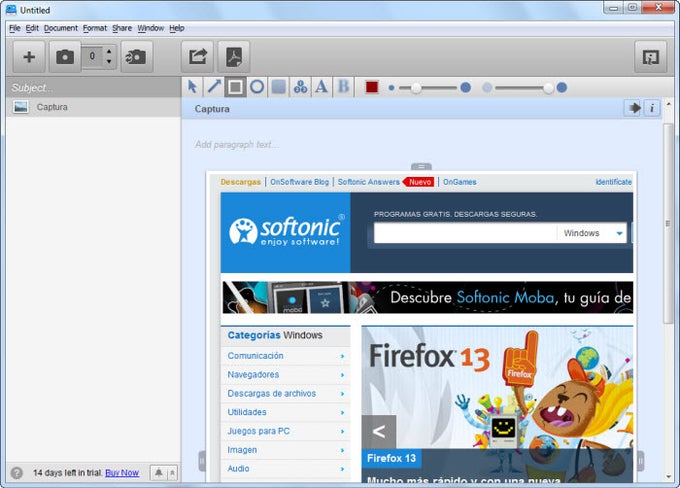The width and height of the screenshot is (680, 488).
Task: Select the arrow drawing tool
Action: pyautogui.click(x=214, y=87)
